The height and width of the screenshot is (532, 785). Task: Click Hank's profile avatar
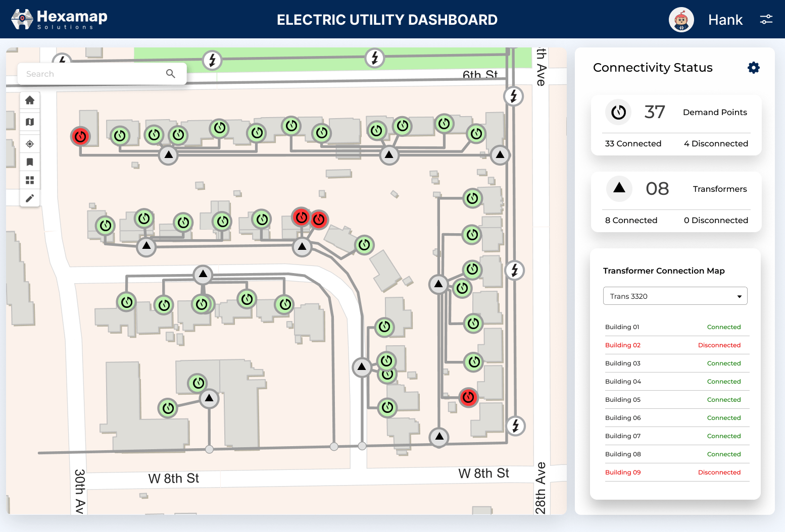click(x=681, y=20)
